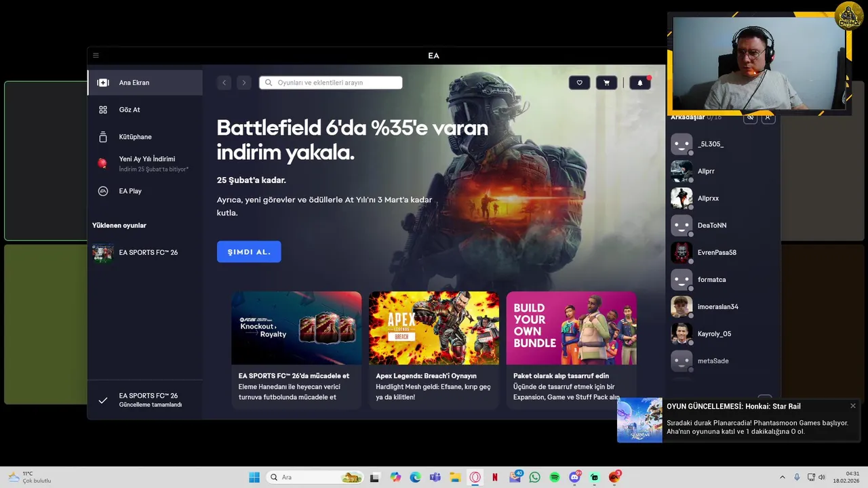
Task: Open notifications bell
Action: point(640,83)
